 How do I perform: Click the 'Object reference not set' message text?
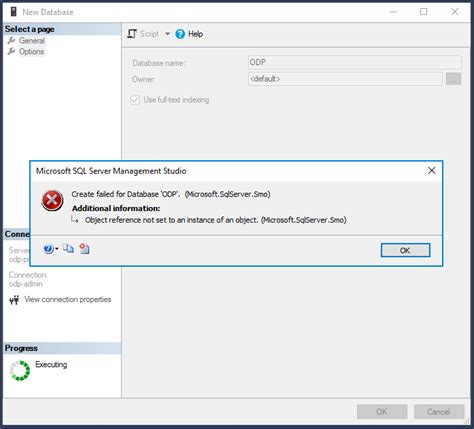pos(216,220)
